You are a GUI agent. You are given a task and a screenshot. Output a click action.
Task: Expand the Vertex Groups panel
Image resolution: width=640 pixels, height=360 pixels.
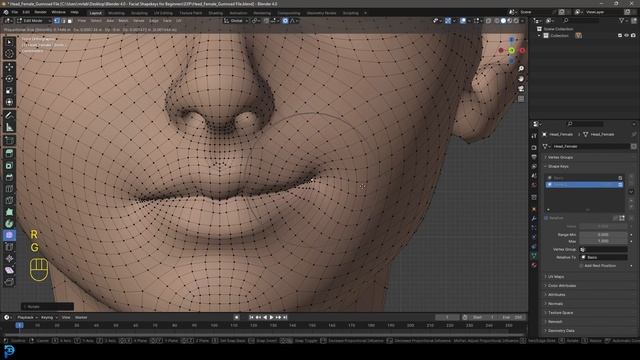point(560,158)
